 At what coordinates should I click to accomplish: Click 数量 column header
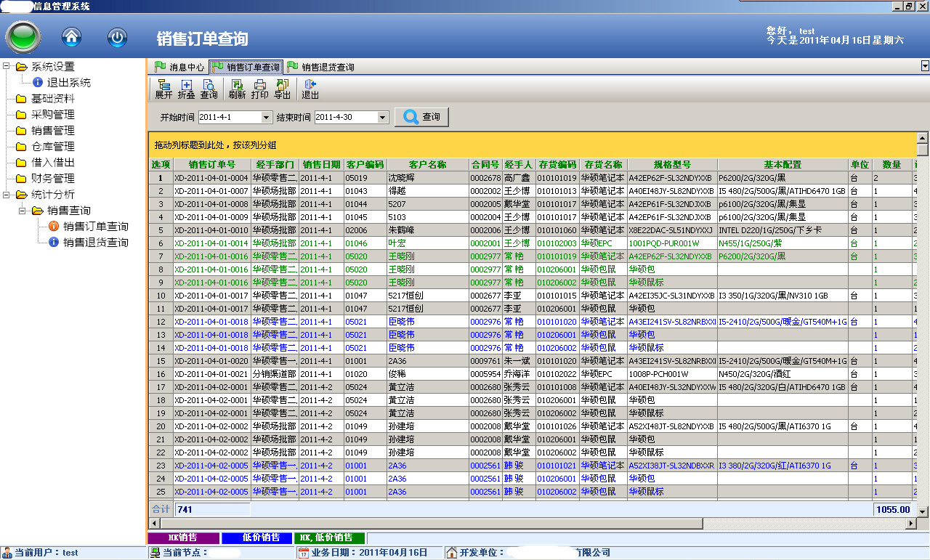pyautogui.click(x=891, y=165)
